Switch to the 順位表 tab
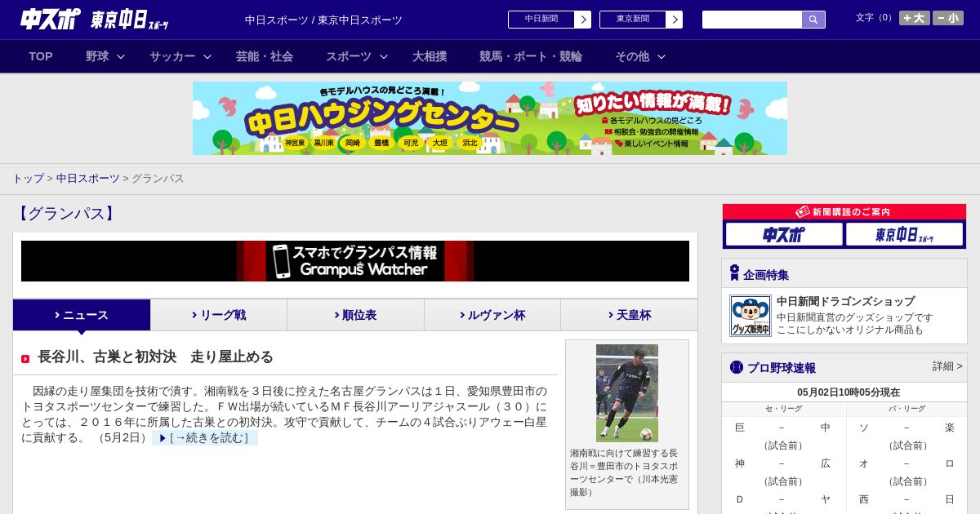The width and height of the screenshot is (980, 514). pyautogui.click(x=355, y=315)
